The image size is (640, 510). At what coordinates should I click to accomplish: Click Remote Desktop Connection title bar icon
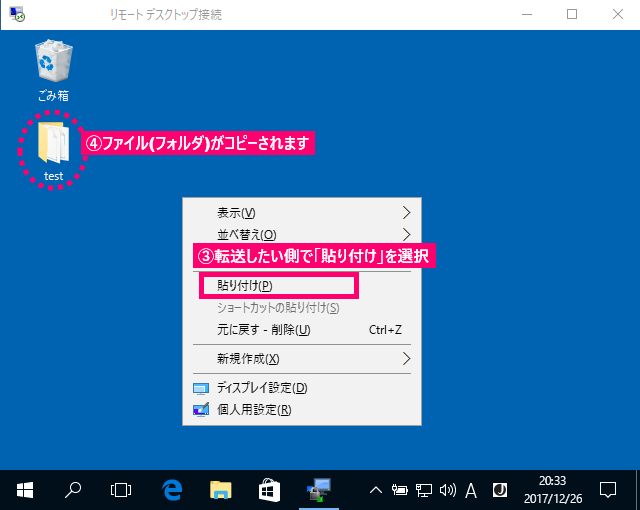point(17,14)
